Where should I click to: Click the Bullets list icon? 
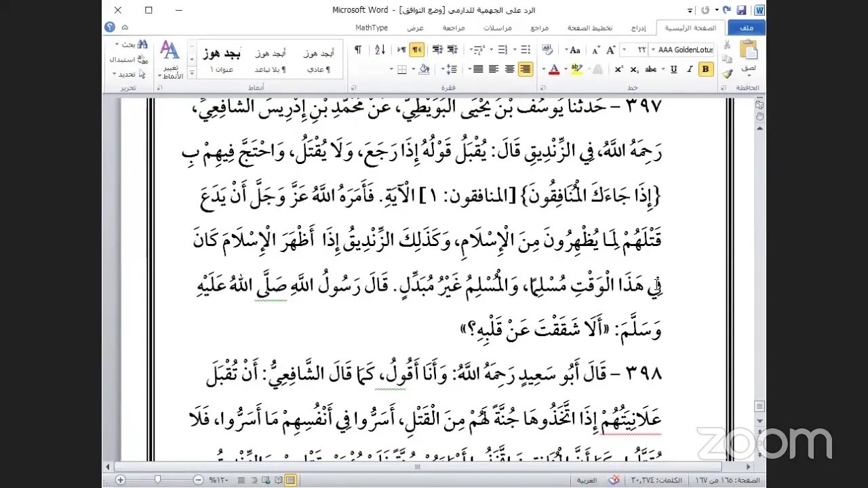pyautogui.click(x=524, y=49)
